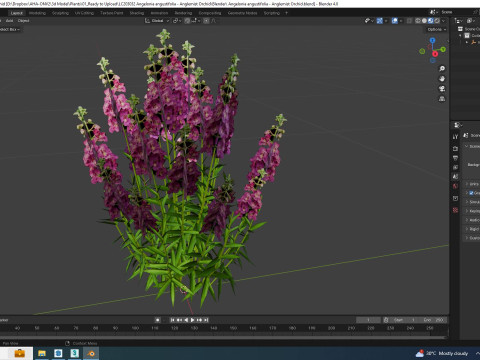The width and height of the screenshot is (480, 360).
Task: Click the zoom viewport navigation icon
Action: [442, 69]
